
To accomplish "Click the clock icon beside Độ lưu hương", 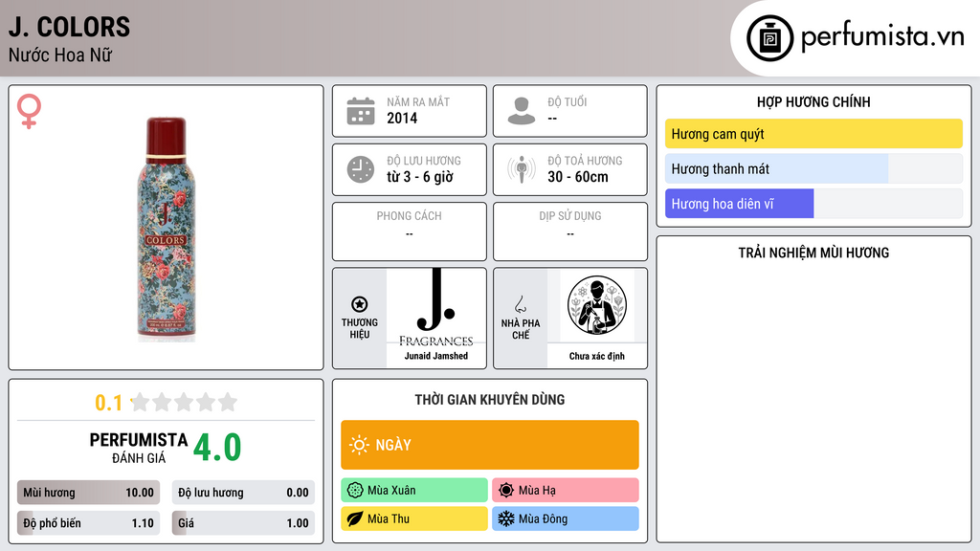I will pyautogui.click(x=361, y=169).
